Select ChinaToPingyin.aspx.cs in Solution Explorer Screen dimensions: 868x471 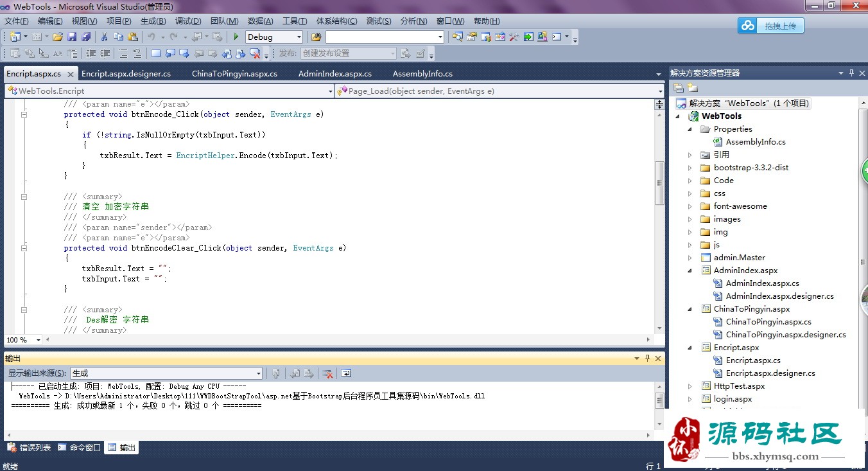[x=768, y=322]
